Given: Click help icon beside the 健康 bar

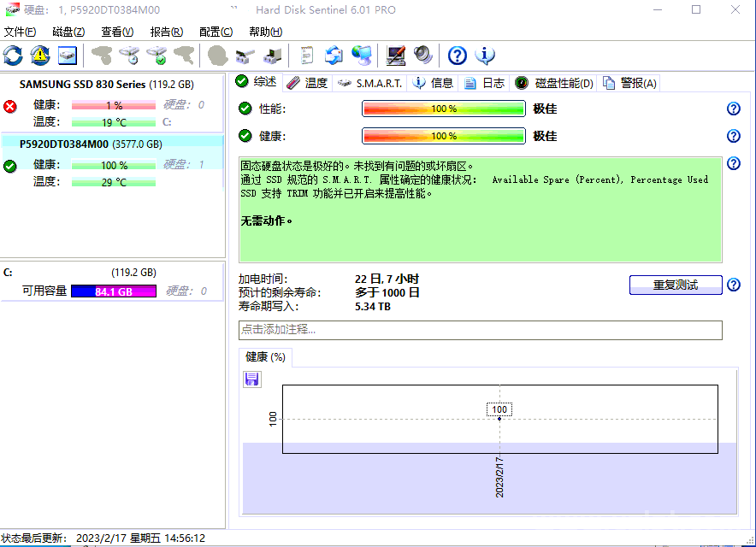Looking at the screenshot, I should (734, 136).
